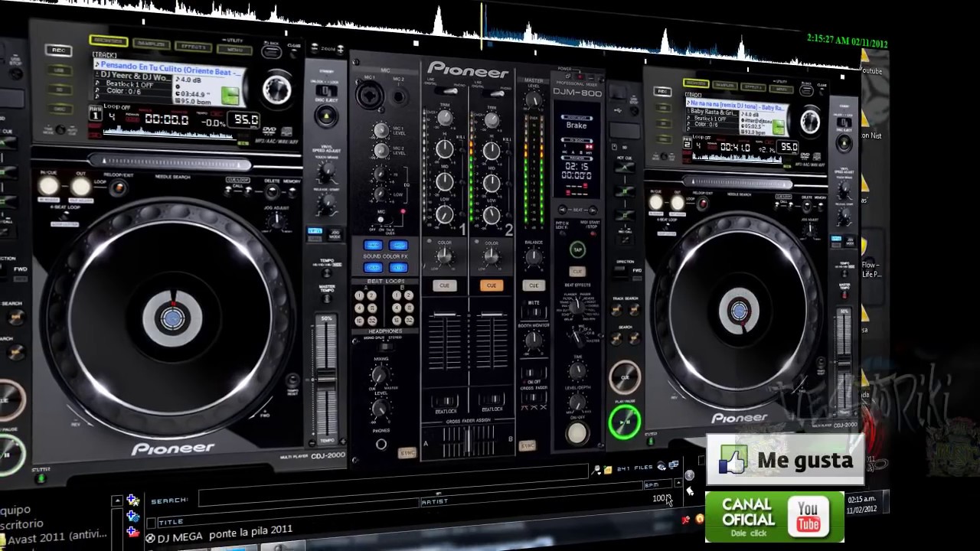
Task: Click the TAP tempo button
Action: (x=577, y=249)
